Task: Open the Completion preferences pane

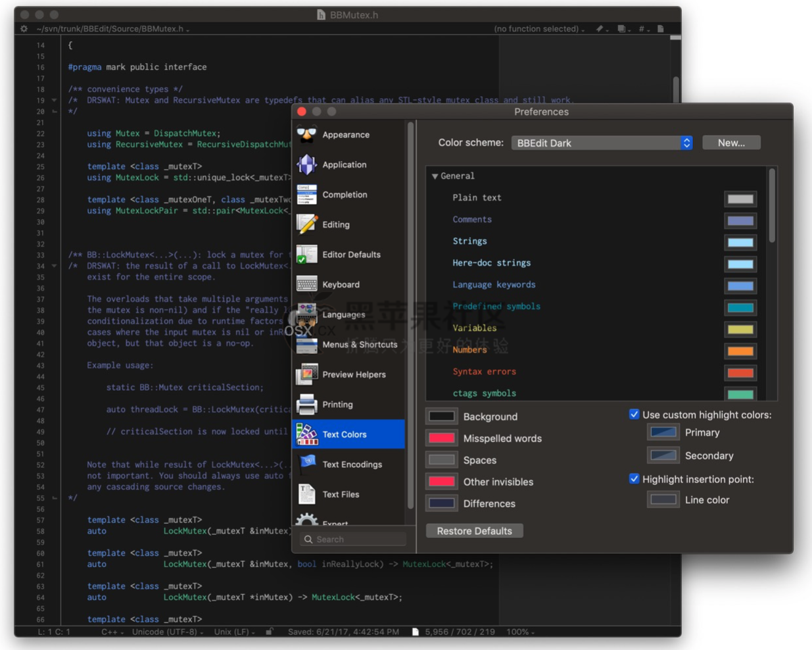Action: [x=348, y=195]
